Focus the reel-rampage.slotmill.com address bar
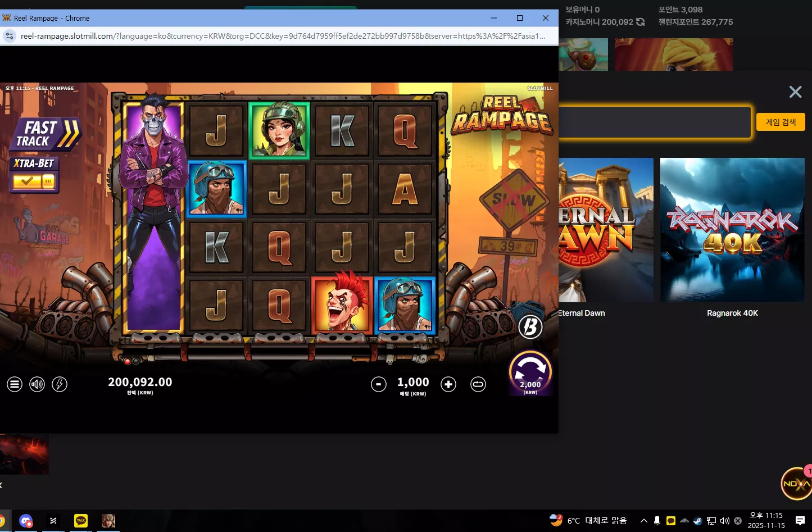 tap(283, 36)
